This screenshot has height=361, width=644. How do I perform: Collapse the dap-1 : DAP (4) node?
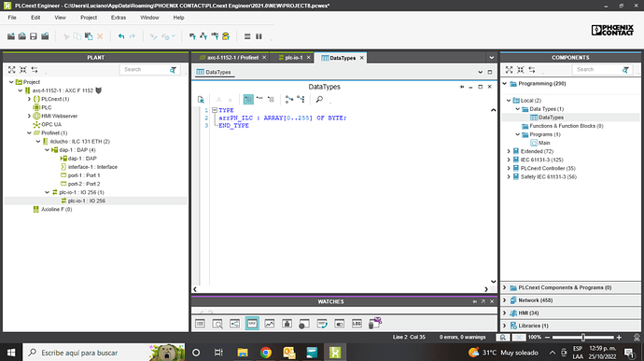(x=48, y=150)
